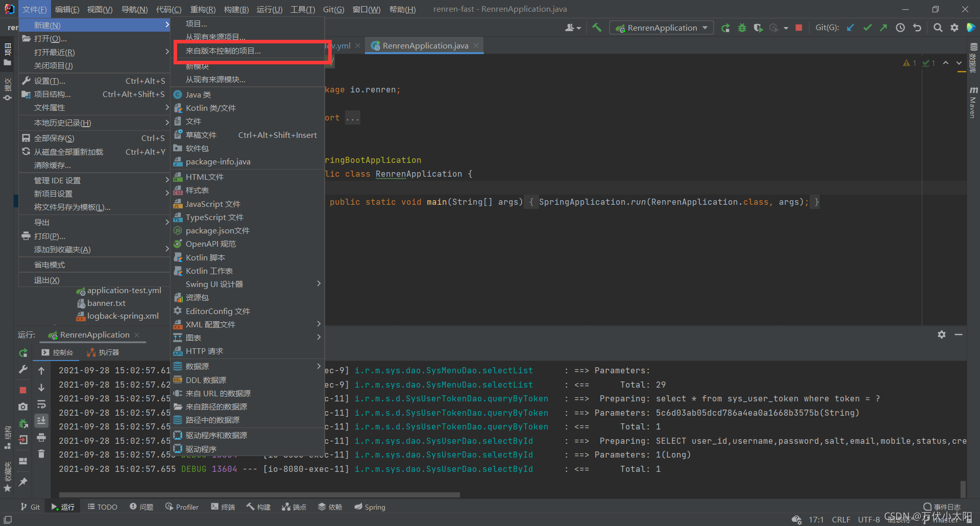Click the Build project hammer icon
Image resolution: width=980 pixels, height=526 pixels.
tap(597, 28)
